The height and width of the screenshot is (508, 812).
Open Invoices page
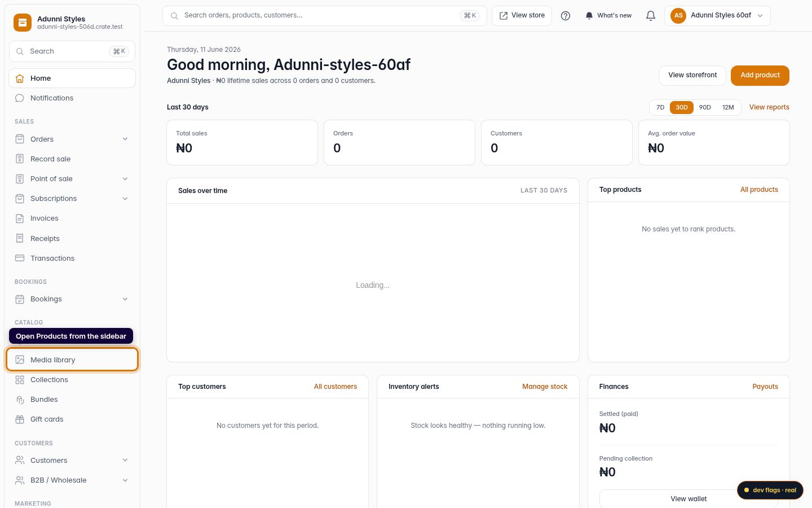(72, 218)
